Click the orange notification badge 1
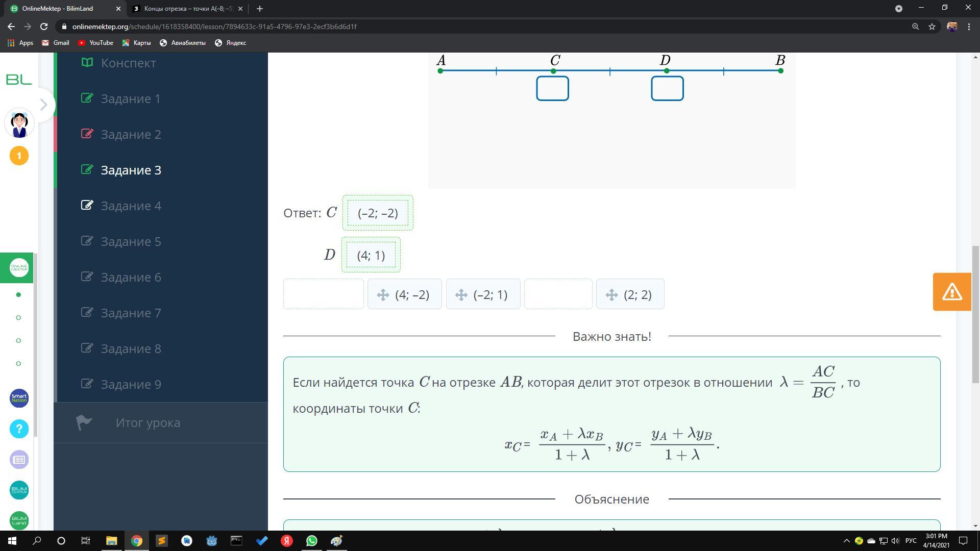The height and width of the screenshot is (551, 980). pos(19,156)
